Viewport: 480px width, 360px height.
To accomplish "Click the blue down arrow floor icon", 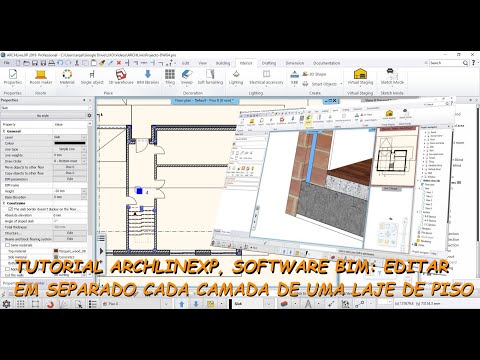I will [x=196, y=304].
